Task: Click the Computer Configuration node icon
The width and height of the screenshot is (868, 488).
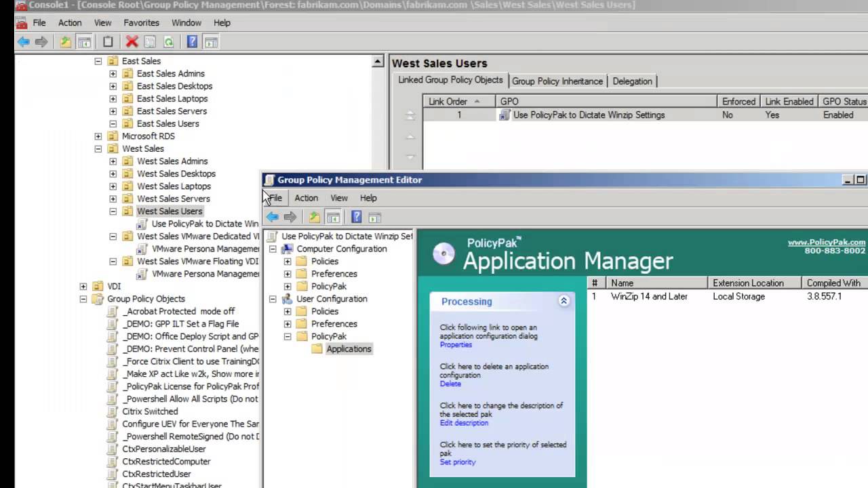Action: pyautogui.click(x=288, y=249)
